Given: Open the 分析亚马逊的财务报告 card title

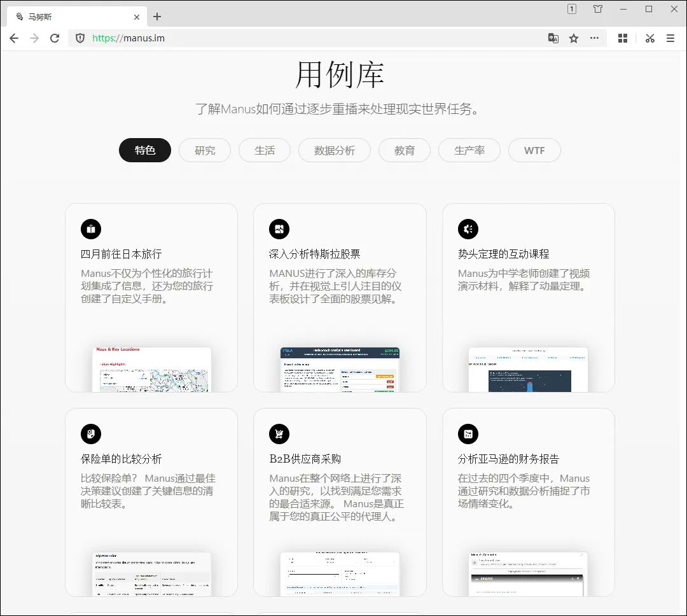Looking at the screenshot, I should pyautogui.click(x=509, y=459).
